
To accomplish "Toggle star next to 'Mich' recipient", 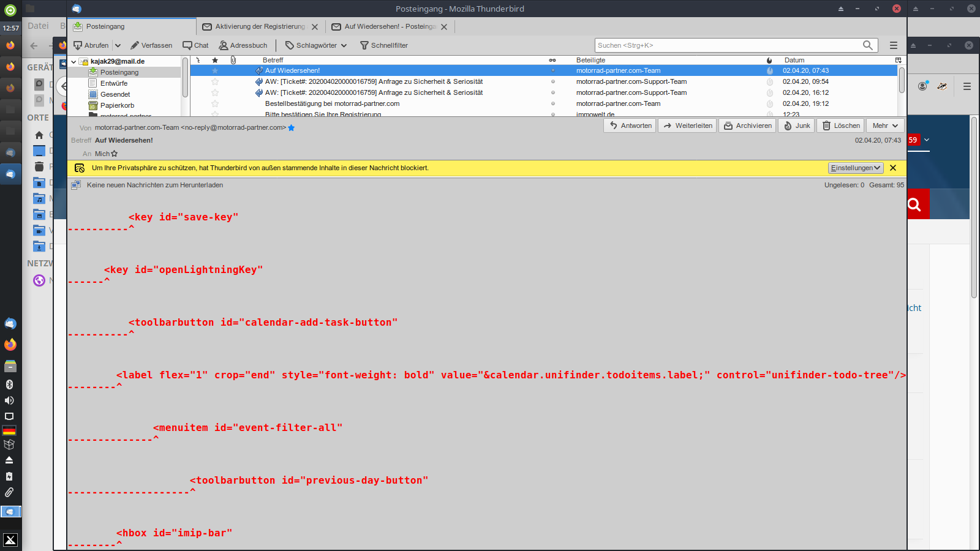I will (115, 154).
